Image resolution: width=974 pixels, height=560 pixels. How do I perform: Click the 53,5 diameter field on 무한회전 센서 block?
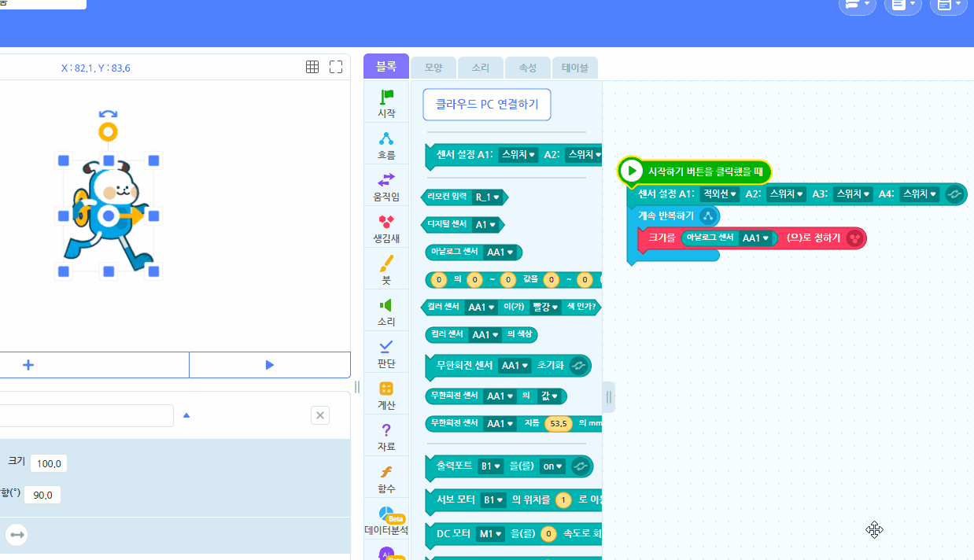[558, 423]
